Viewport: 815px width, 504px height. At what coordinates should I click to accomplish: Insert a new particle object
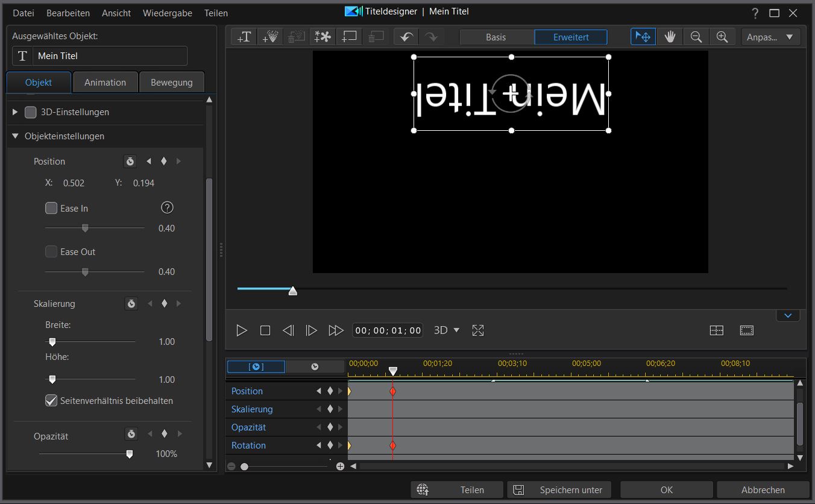tap(269, 36)
